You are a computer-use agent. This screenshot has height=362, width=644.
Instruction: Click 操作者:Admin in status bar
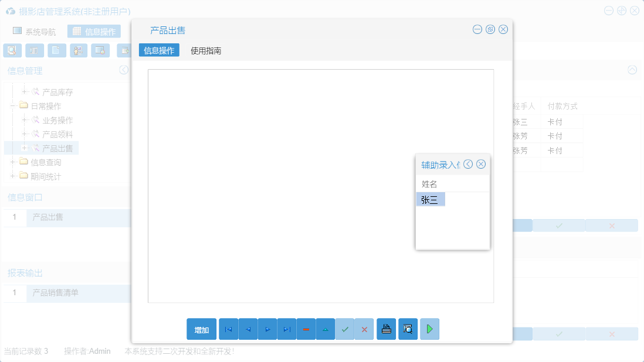87,351
